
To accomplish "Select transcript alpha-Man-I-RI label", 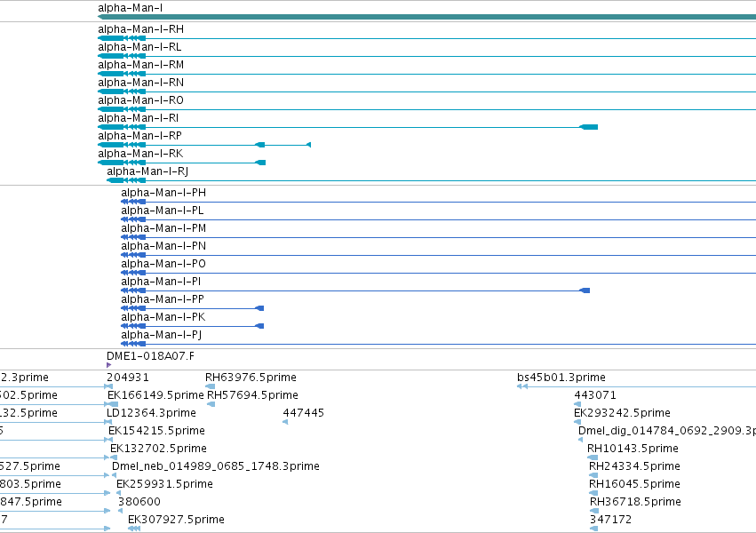I will (x=139, y=118).
